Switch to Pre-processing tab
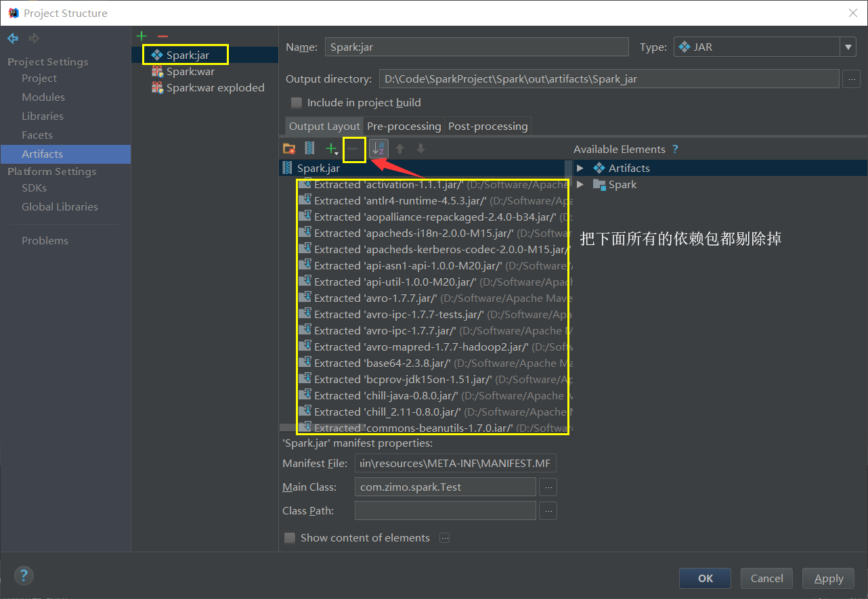868x599 pixels. pyautogui.click(x=404, y=126)
